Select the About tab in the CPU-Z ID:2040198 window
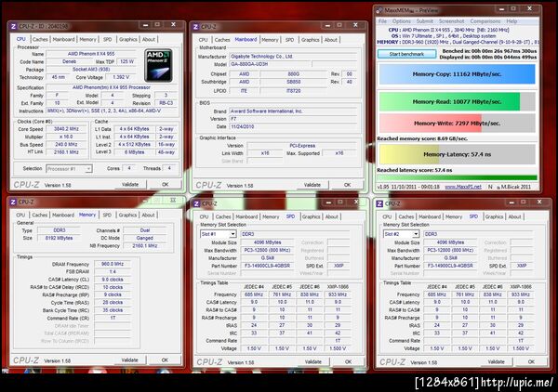This screenshot has height=392, width=558. click(149, 39)
